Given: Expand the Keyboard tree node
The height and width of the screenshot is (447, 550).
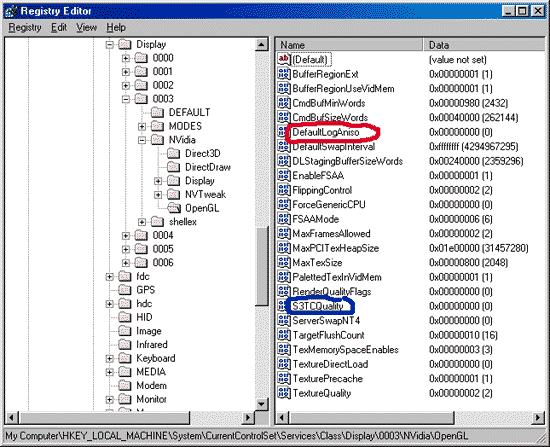Looking at the screenshot, I should [x=109, y=358].
